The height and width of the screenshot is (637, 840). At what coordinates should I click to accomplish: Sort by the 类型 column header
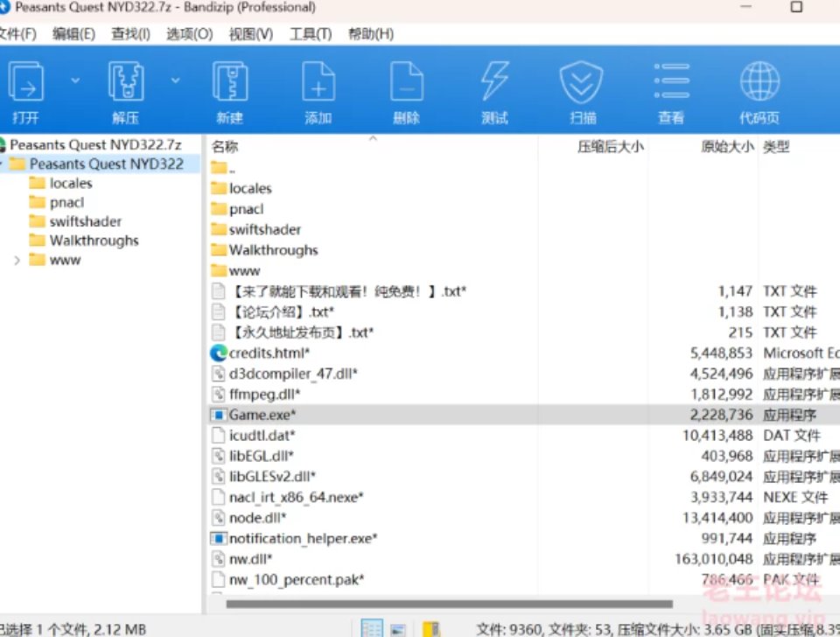click(776, 146)
